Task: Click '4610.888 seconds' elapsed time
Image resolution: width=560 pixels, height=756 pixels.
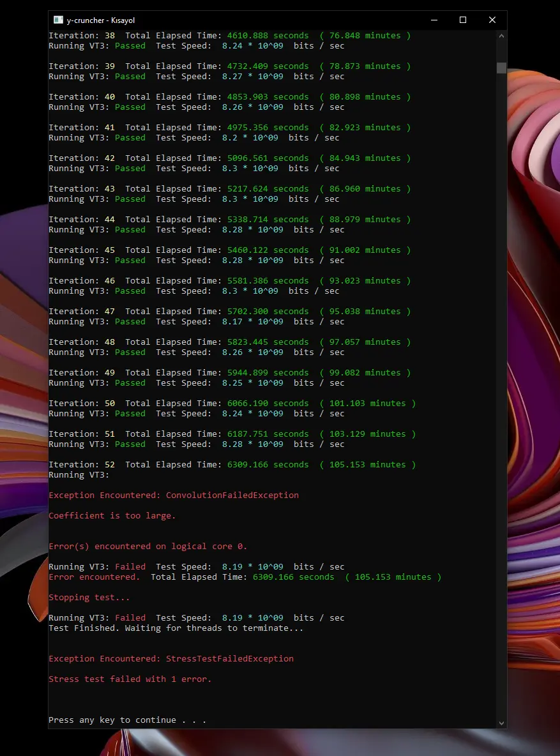Action: 268,36
